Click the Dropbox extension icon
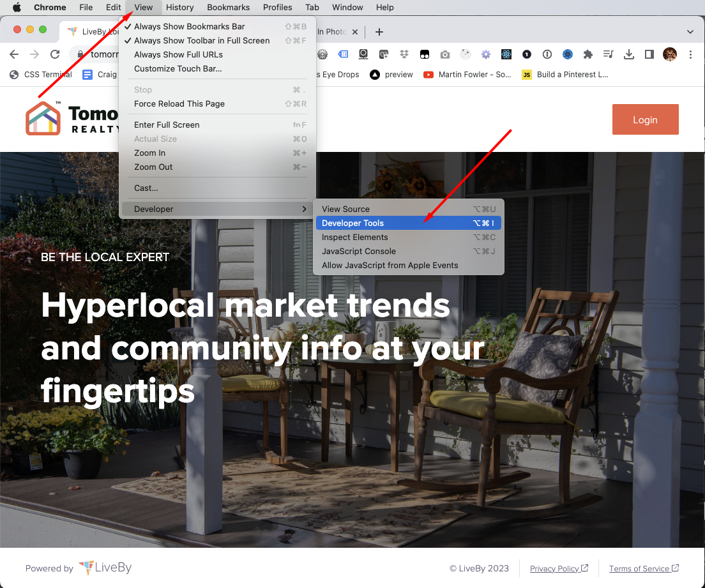The height and width of the screenshot is (588, 705). (404, 54)
